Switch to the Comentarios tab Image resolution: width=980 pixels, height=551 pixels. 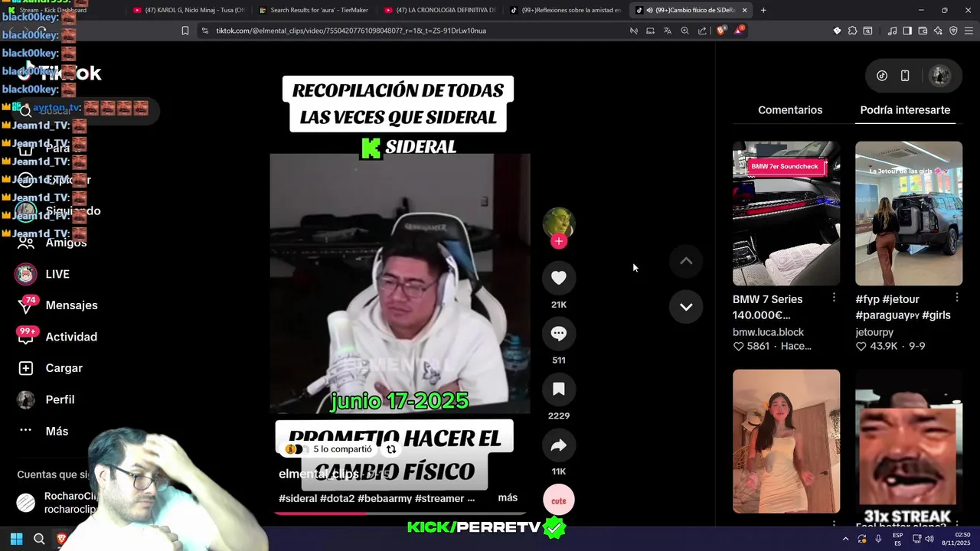tap(790, 110)
